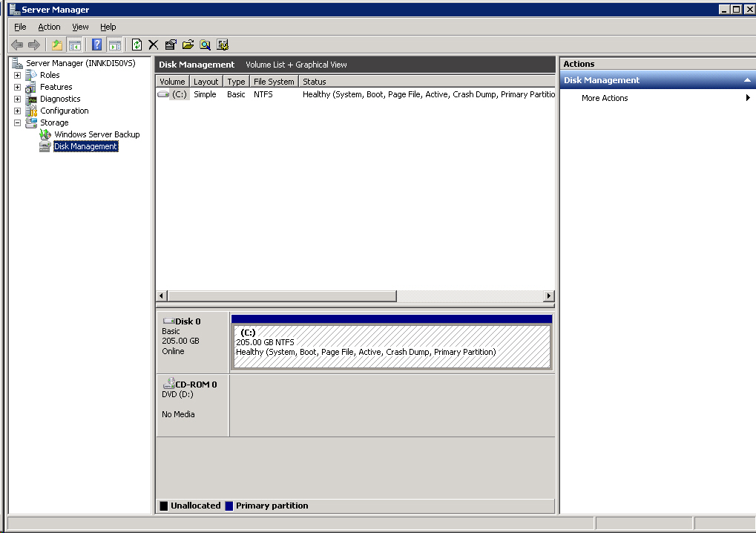Open Properties from the toolbar icon
Image resolution: width=756 pixels, height=533 pixels.
click(x=171, y=45)
